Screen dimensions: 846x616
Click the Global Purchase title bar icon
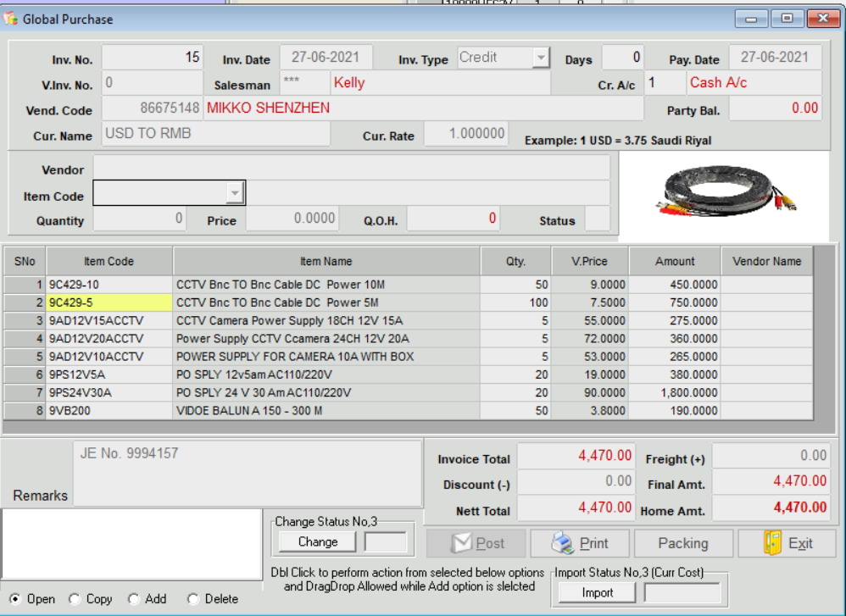tap(11, 19)
